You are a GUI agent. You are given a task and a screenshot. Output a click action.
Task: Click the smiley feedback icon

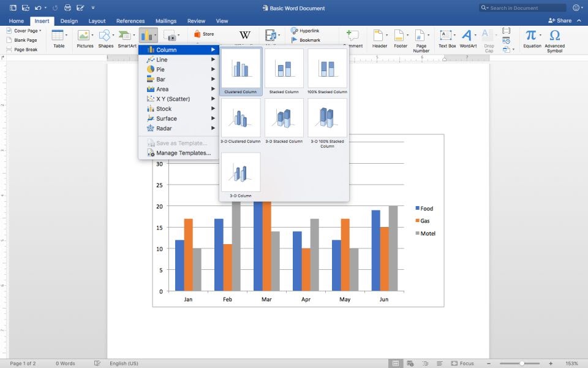[576, 7]
